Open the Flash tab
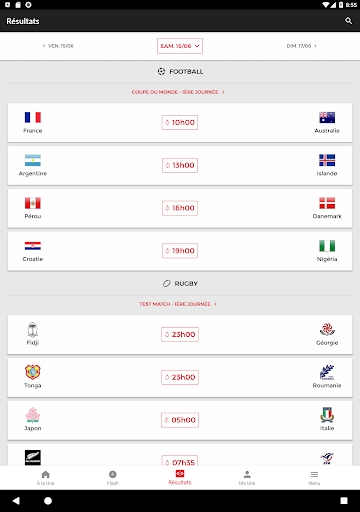The image size is (360, 512). pyautogui.click(x=113, y=478)
